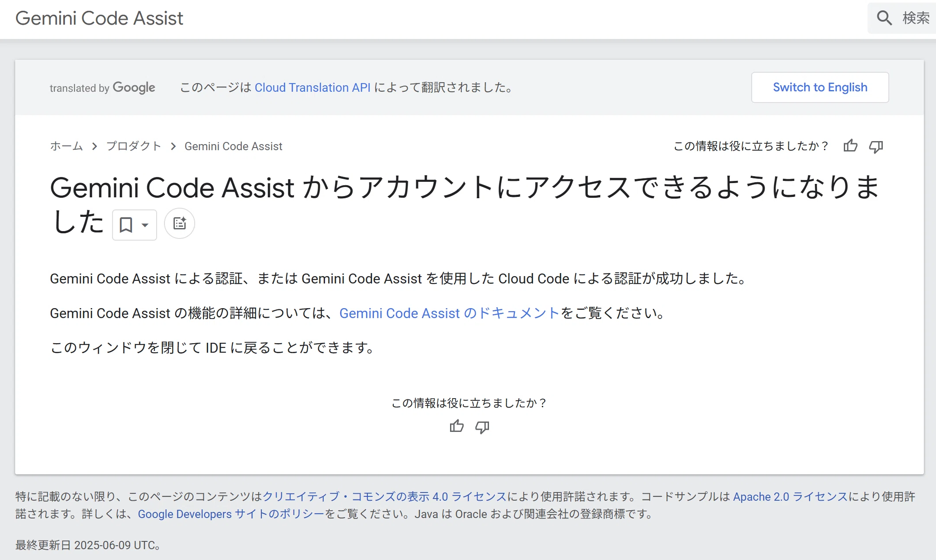The width and height of the screenshot is (936, 560).
Task: Click the thumbs-up icon below the article
Action: pyautogui.click(x=457, y=427)
